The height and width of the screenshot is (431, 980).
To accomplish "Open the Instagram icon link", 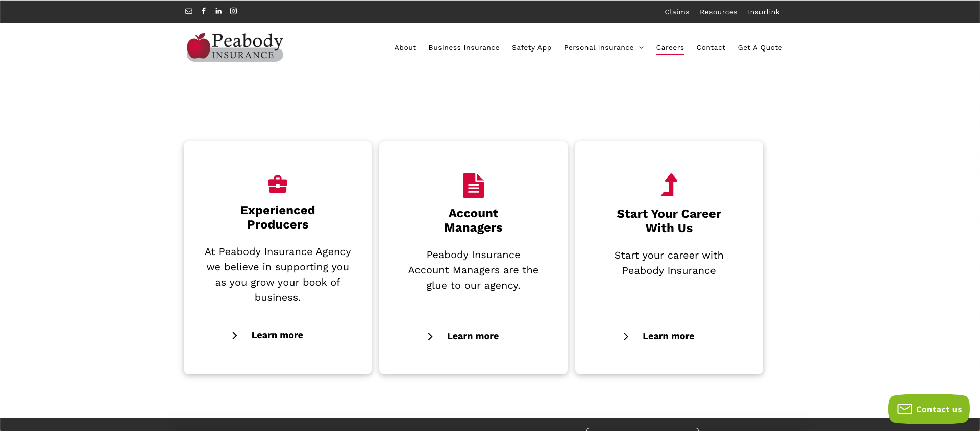I will (233, 11).
